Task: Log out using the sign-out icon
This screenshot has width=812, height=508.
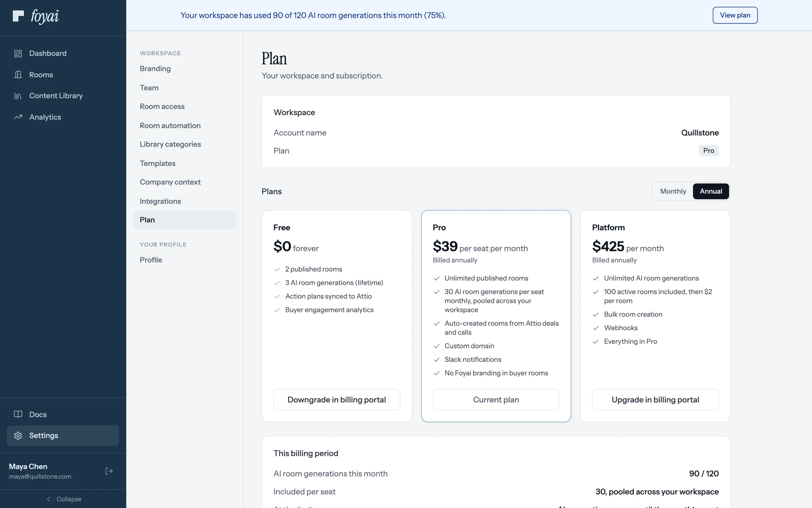Action: 109,471
